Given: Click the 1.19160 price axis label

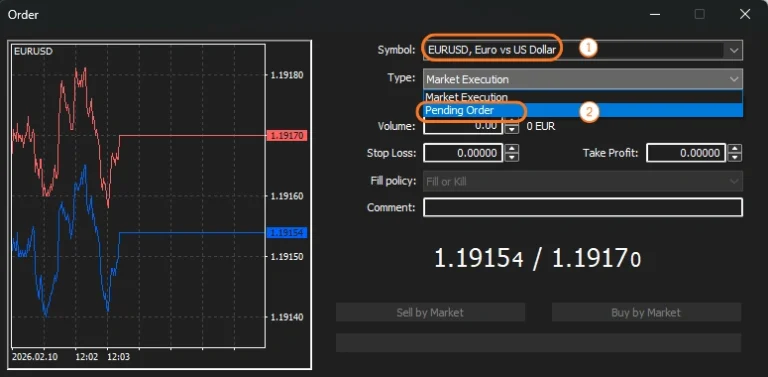Looking at the screenshot, I should pos(287,196).
